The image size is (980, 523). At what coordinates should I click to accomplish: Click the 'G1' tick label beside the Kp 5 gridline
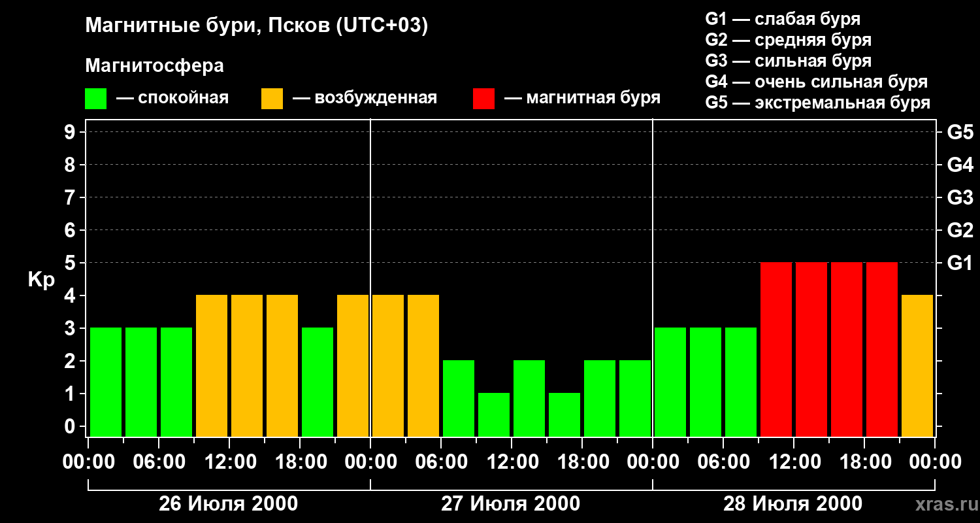(960, 263)
